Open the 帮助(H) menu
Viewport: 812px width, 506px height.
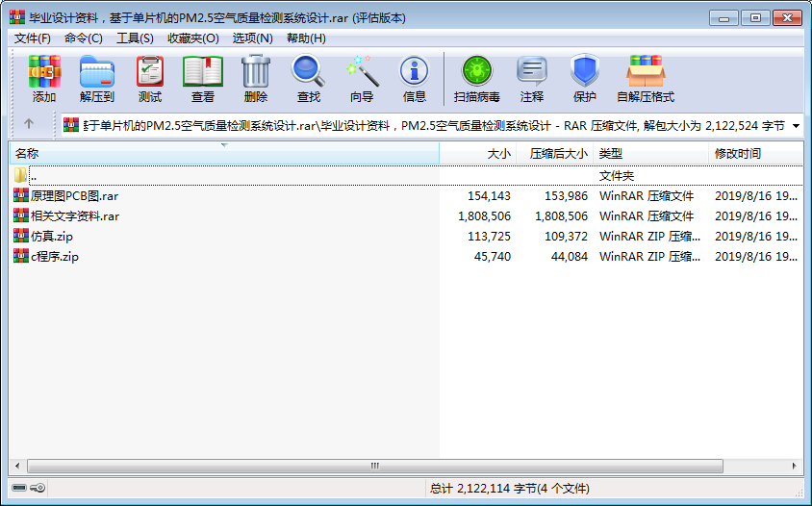[x=306, y=38]
